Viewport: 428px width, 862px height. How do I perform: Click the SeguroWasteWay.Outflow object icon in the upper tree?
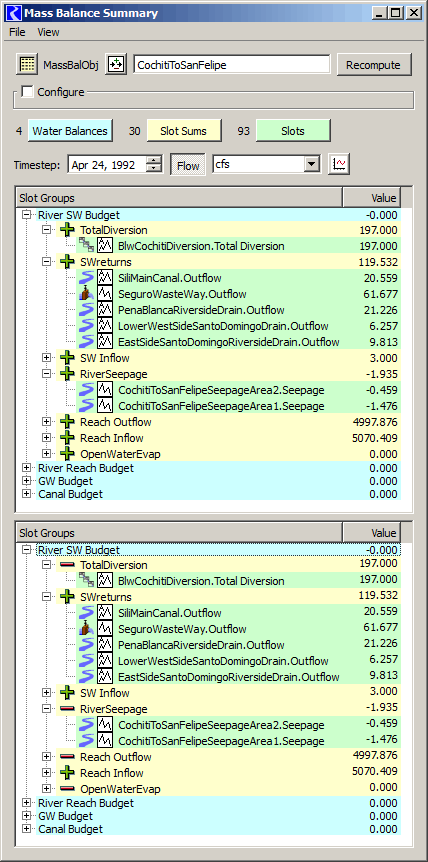pos(87,294)
